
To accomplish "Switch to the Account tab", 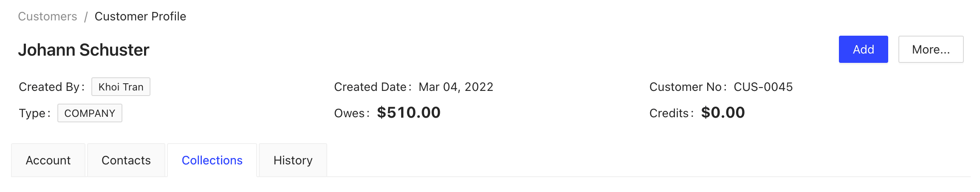I will tap(48, 161).
